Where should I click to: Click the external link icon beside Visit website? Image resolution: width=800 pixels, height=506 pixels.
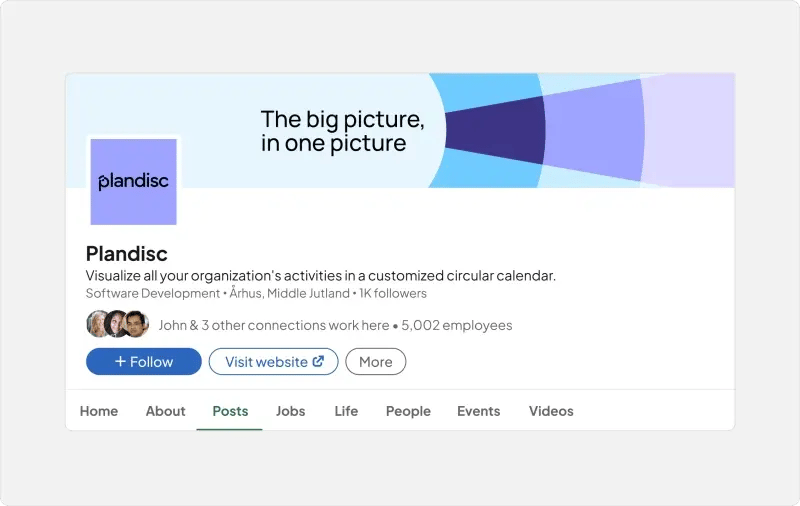pos(319,362)
